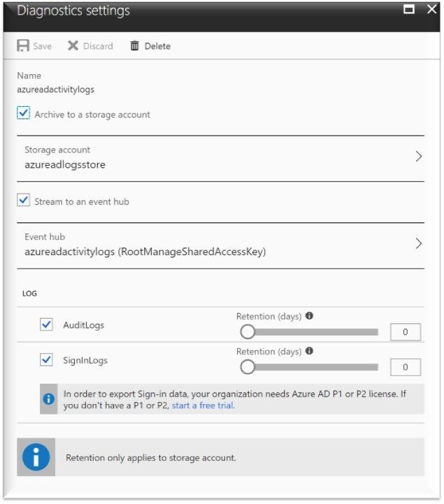Disable the AuditLogs checkbox
The image size is (444, 504).
(x=46, y=324)
